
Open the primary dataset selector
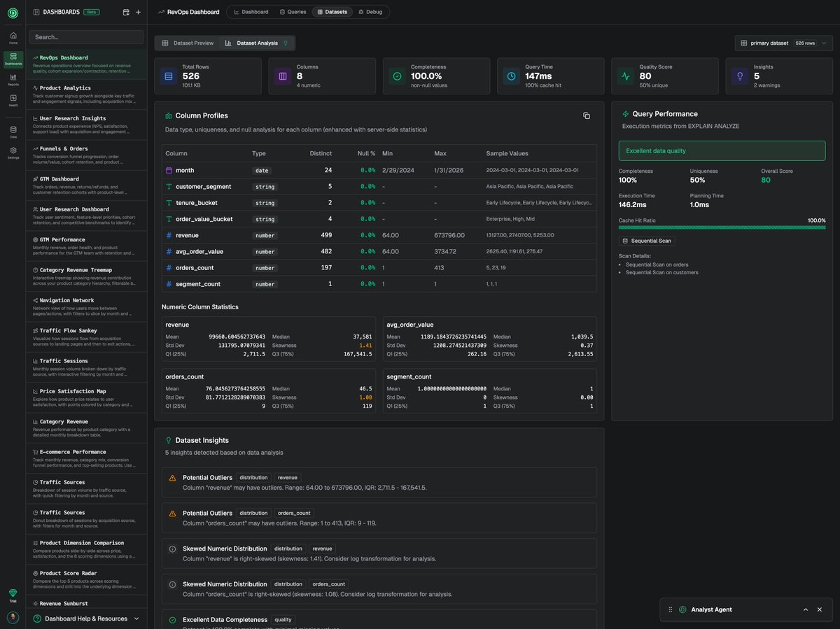coord(782,43)
